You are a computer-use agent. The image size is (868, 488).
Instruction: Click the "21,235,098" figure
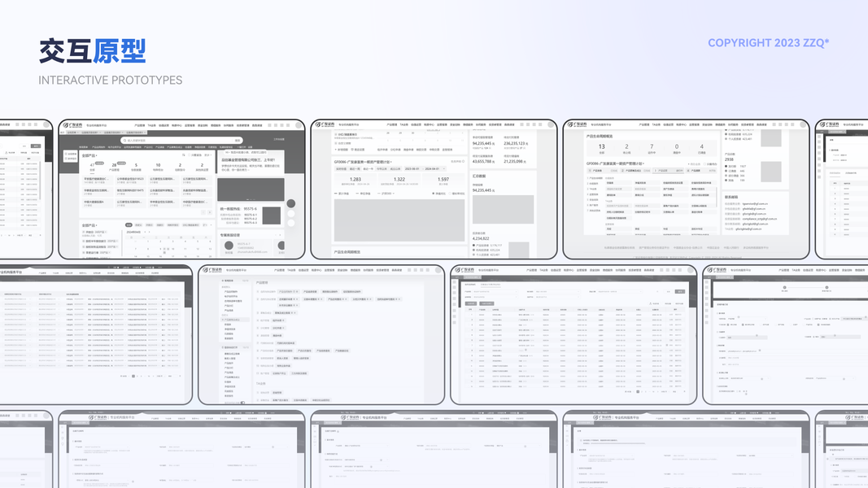(514, 161)
